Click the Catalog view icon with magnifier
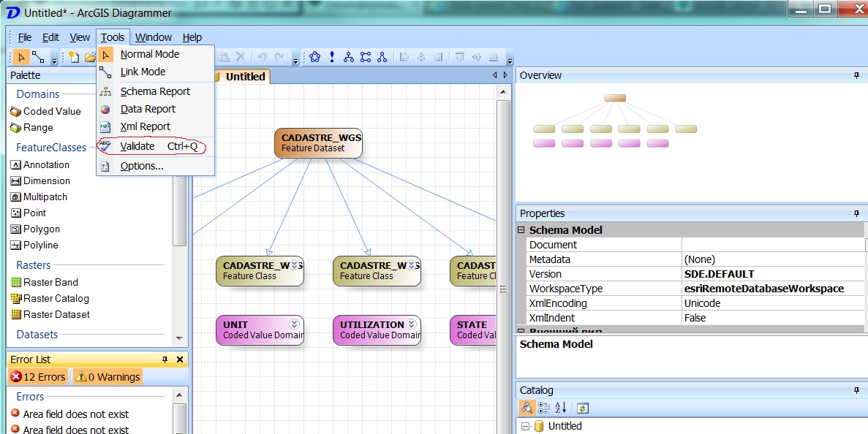Image resolution: width=868 pixels, height=434 pixels. (x=527, y=408)
